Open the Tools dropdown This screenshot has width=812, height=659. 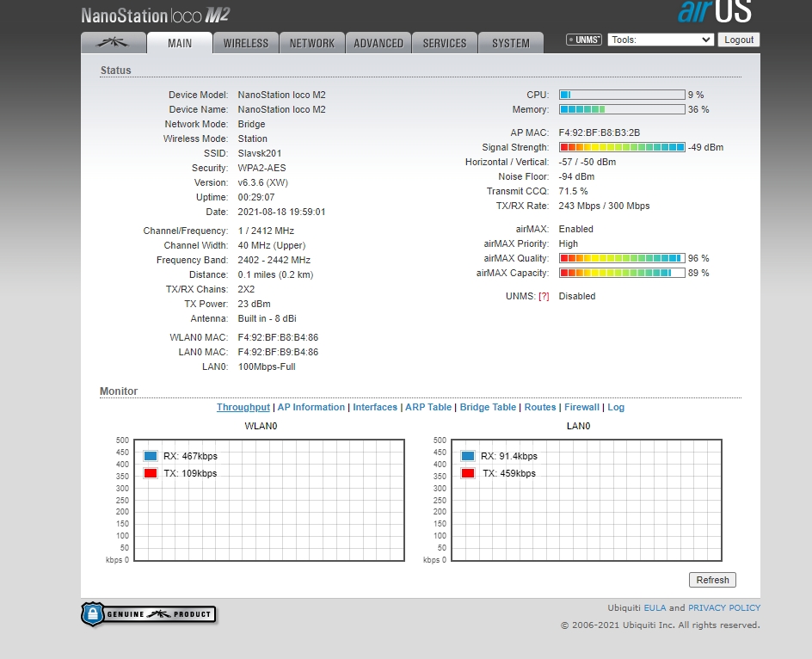click(661, 40)
